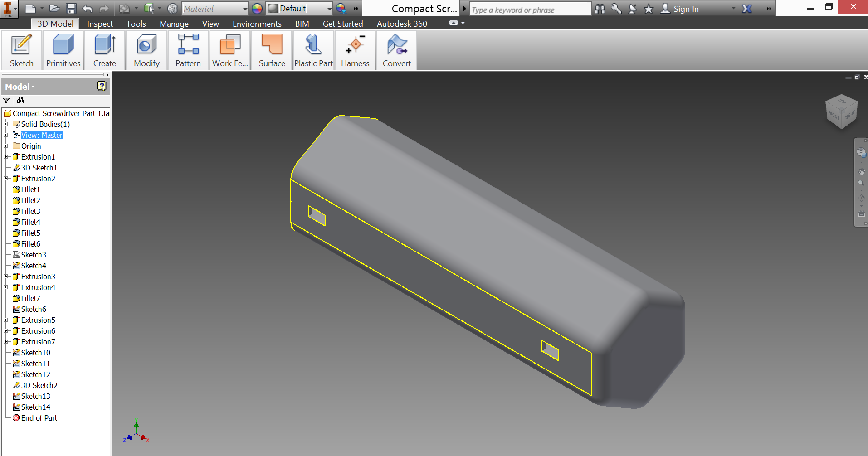This screenshot has width=868, height=456.
Task: Switch to the Manage tab
Action: (x=174, y=24)
